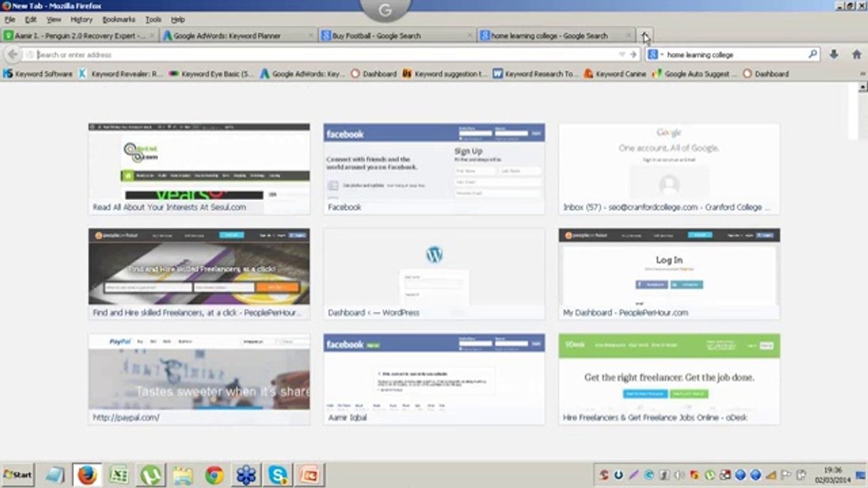The height and width of the screenshot is (488, 868).
Task: Click the search magnifier in search box
Action: point(812,54)
